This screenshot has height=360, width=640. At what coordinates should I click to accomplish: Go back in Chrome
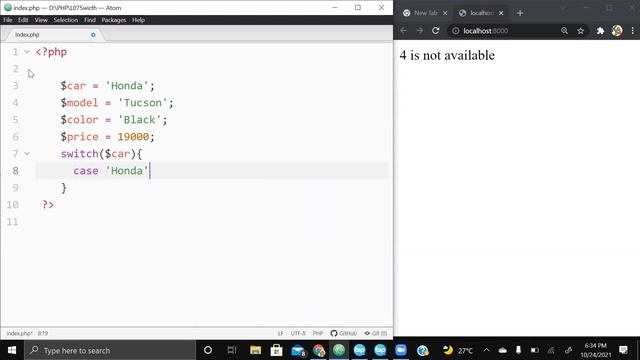(404, 31)
